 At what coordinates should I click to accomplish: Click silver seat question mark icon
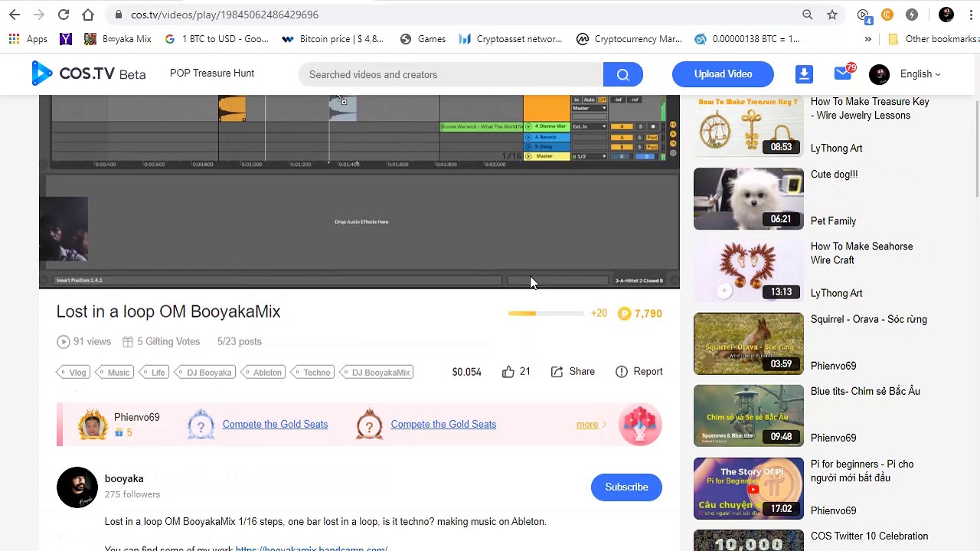[x=201, y=425]
